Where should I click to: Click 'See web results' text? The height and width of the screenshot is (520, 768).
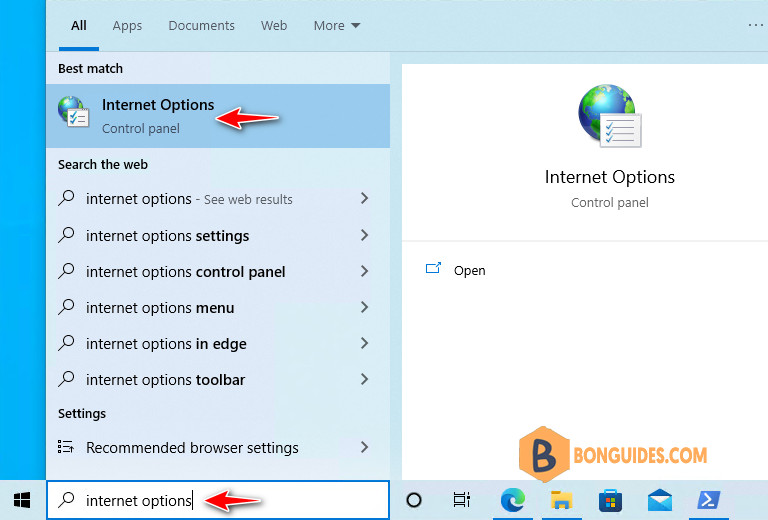tap(248, 199)
